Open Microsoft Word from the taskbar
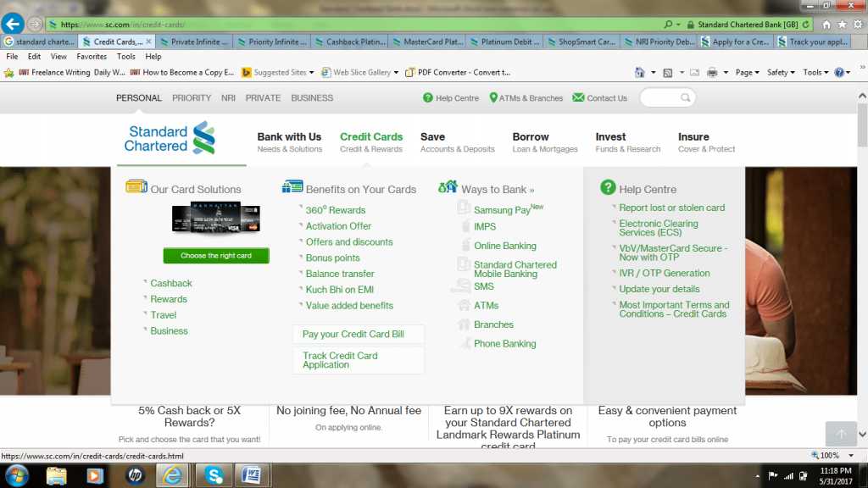This screenshot has width=868, height=488. point(252,474)
